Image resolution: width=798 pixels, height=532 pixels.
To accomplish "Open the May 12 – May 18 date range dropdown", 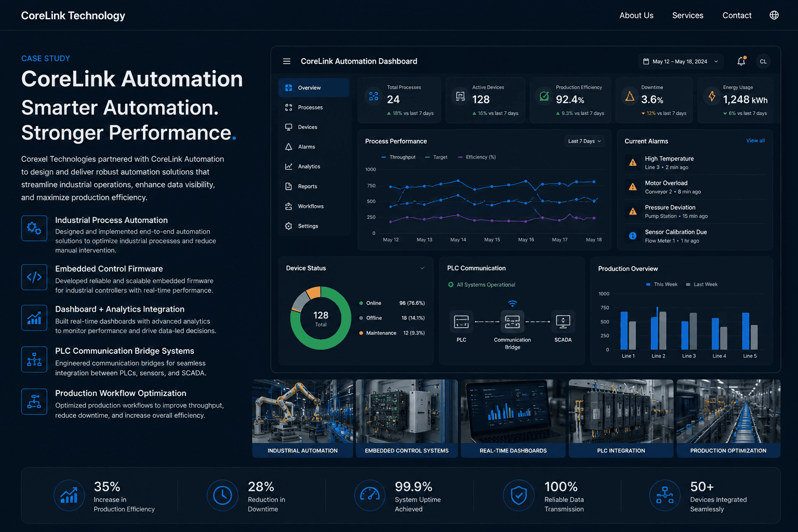I will 681,61.
